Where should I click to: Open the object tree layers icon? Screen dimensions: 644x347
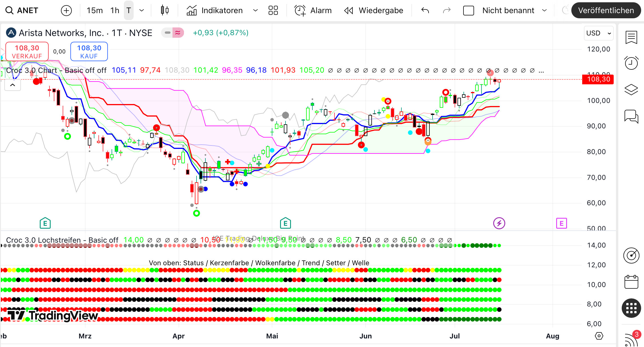631,89
